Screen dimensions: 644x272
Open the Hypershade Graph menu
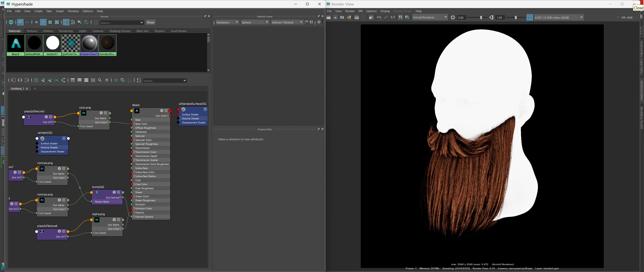coord(60,11)
